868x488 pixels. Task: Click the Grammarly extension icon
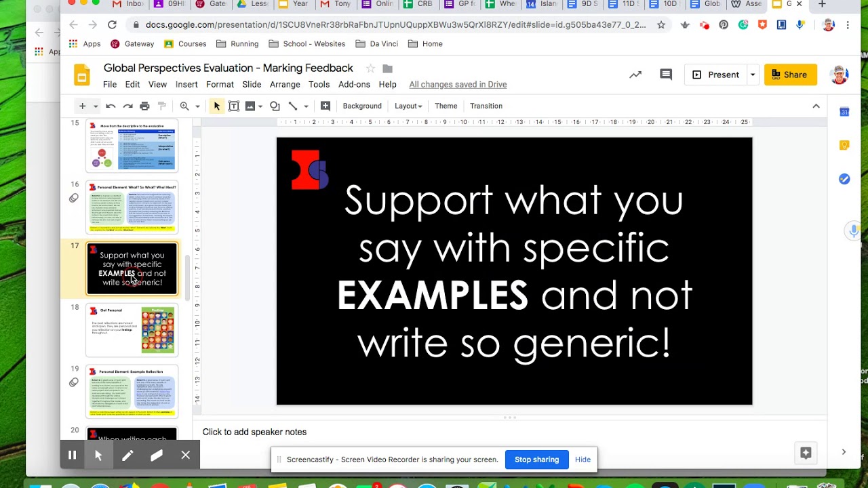pos(743,25)
